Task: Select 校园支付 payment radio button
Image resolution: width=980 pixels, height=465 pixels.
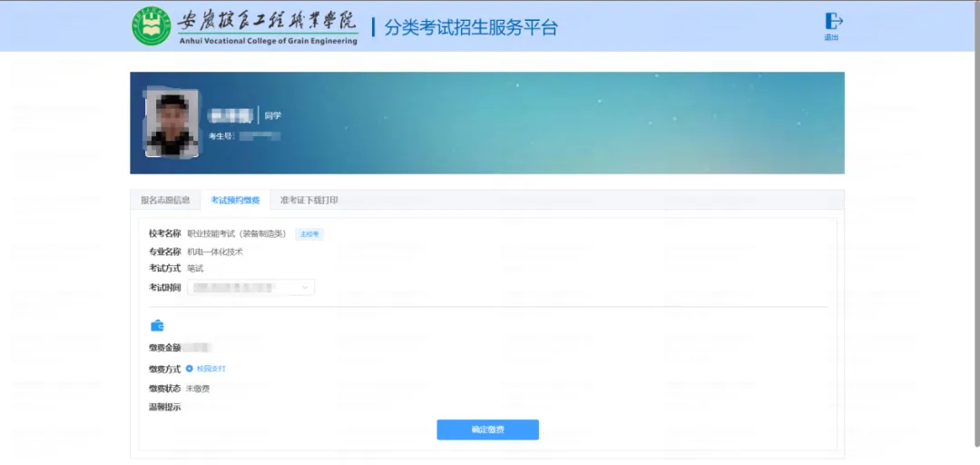Action: 190,369
